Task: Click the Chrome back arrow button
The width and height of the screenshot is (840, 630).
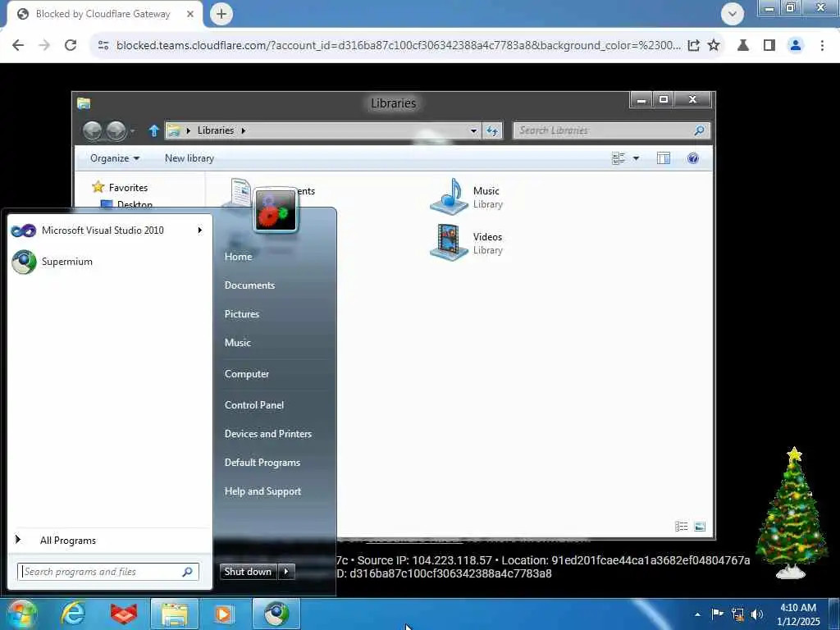Action: click(18, 45)
